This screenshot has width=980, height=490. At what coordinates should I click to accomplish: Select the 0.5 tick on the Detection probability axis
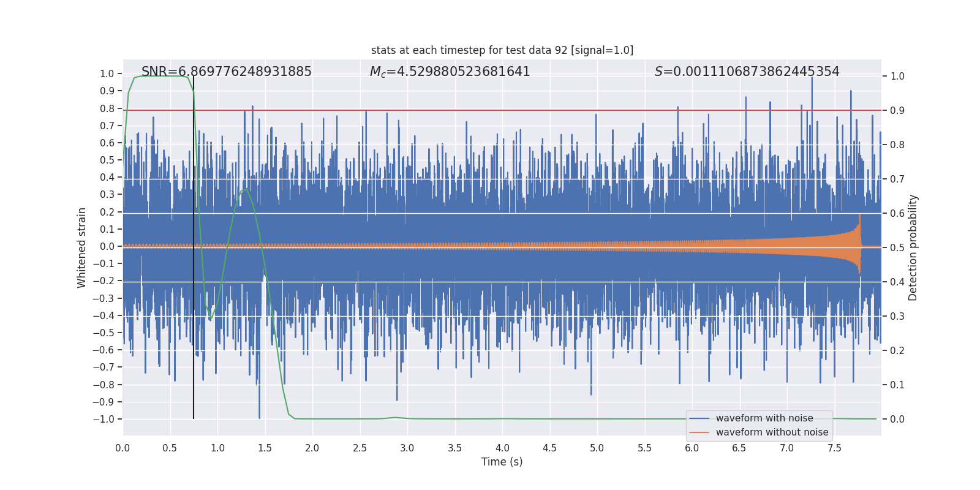(x=897, y=248)
